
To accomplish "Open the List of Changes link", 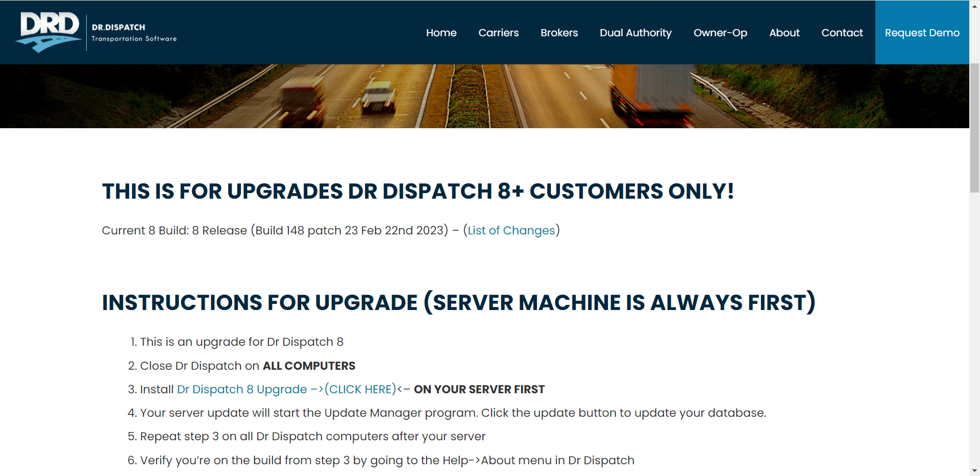I will [x=511, y=230].
